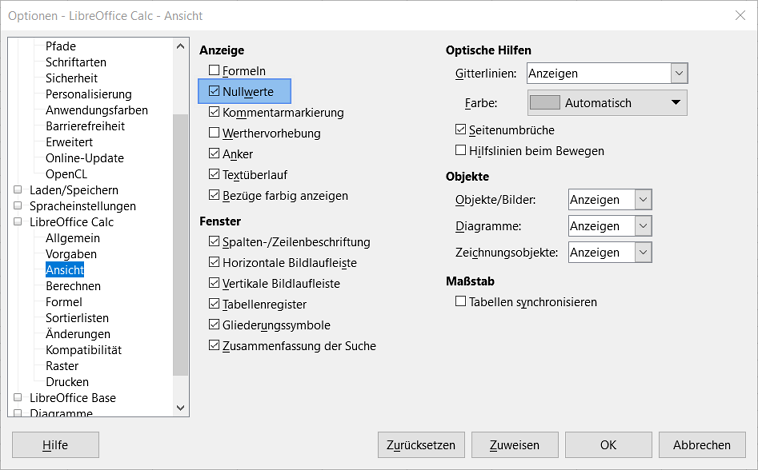The height and width of the screenshot is (470, 758).
Task: Open Allgemein under LibreOffice Calc
Action: click(73, 238)
